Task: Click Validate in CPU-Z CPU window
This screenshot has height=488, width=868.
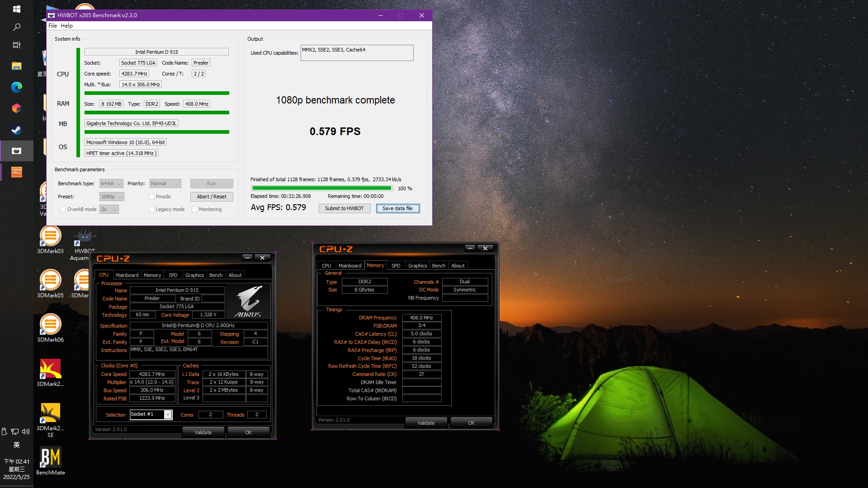Action: (x=203, y=432)
